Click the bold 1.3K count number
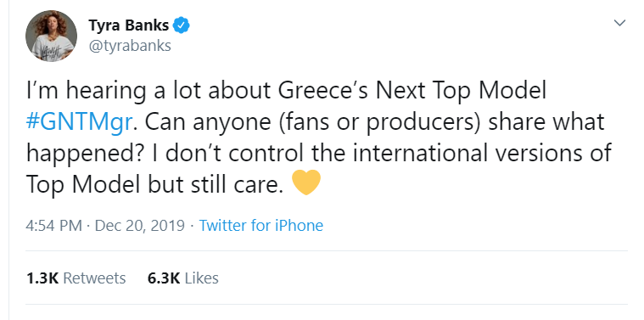This screenshot has height=320, width=644. (42, 278)
